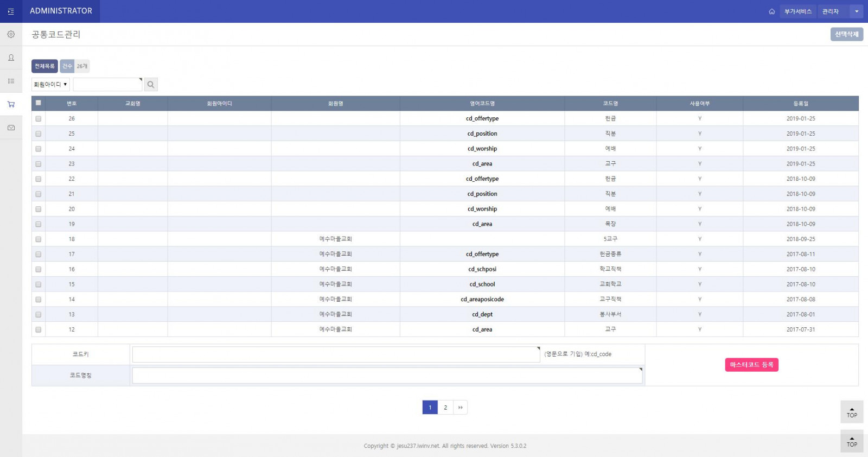Click the home icon in header

pyautogui.click(x=771, y=11)
